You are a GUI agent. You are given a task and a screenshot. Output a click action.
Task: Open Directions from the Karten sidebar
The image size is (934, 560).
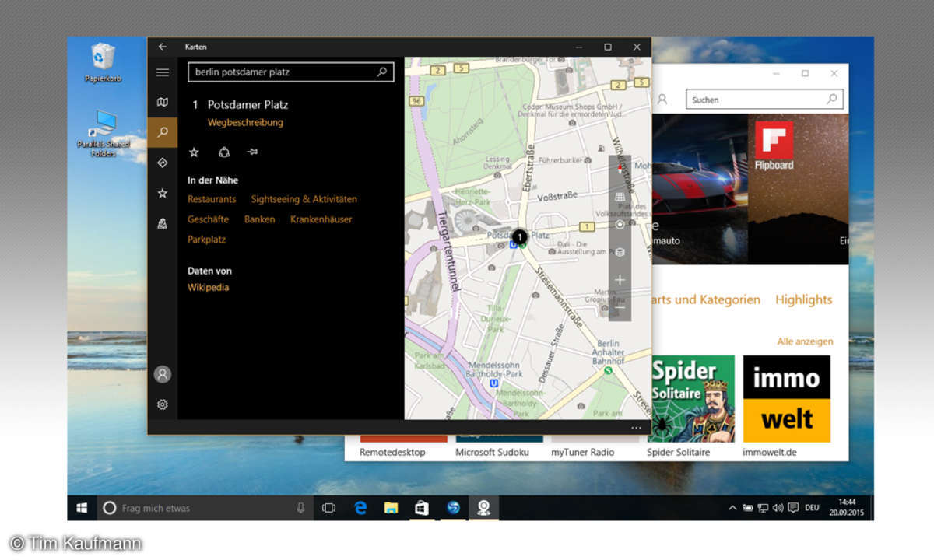click(162, 163)
